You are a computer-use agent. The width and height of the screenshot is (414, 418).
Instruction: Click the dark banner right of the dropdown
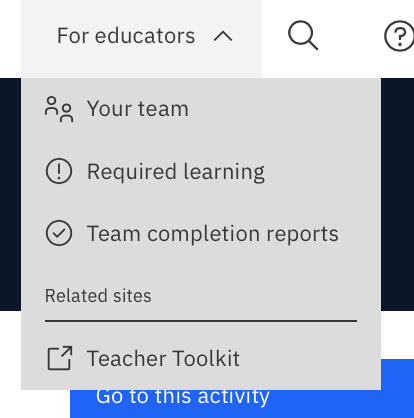397,194
